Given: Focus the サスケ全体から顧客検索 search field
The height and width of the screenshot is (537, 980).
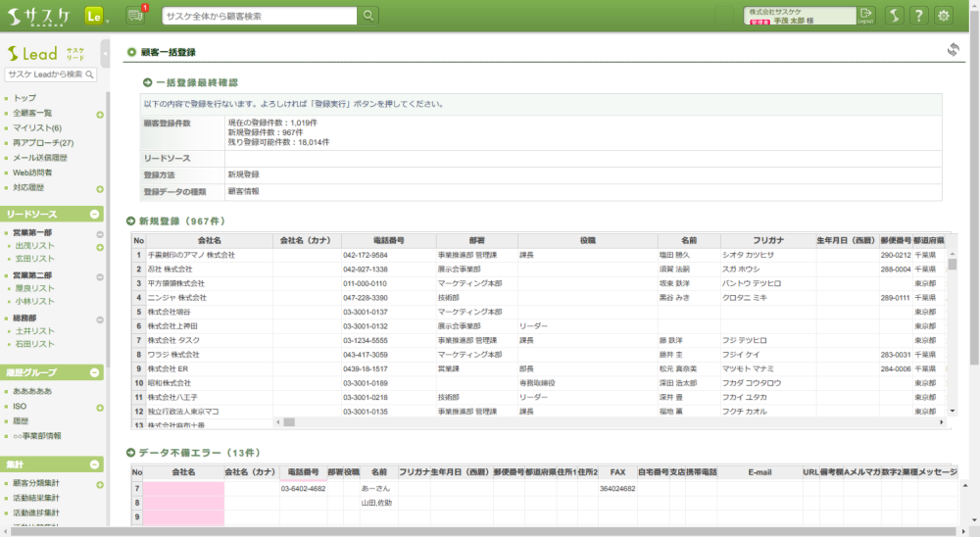Looking at the screenshot, I should pyautogui.click(x=259, y=15).
